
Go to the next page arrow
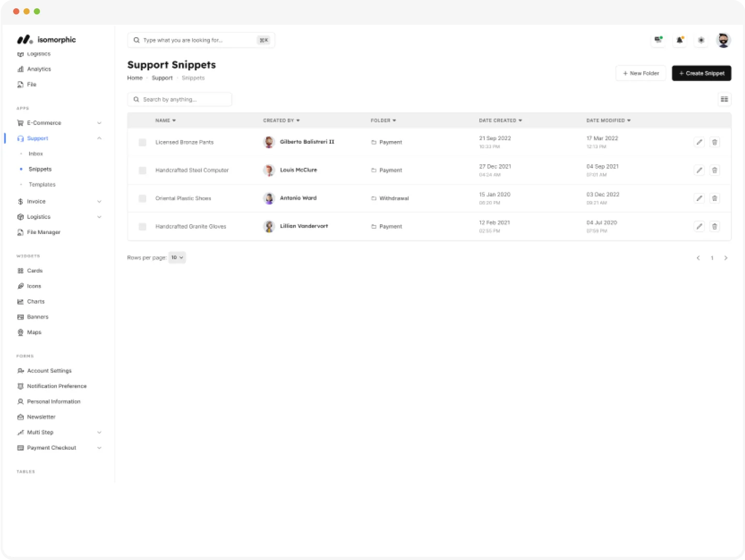click(x=726, y=258)
